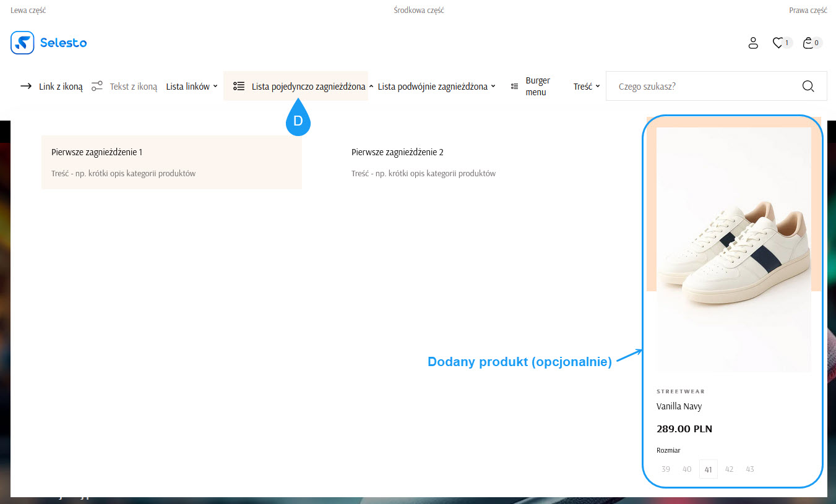Select shoe size 39

(x=665, y=469)
